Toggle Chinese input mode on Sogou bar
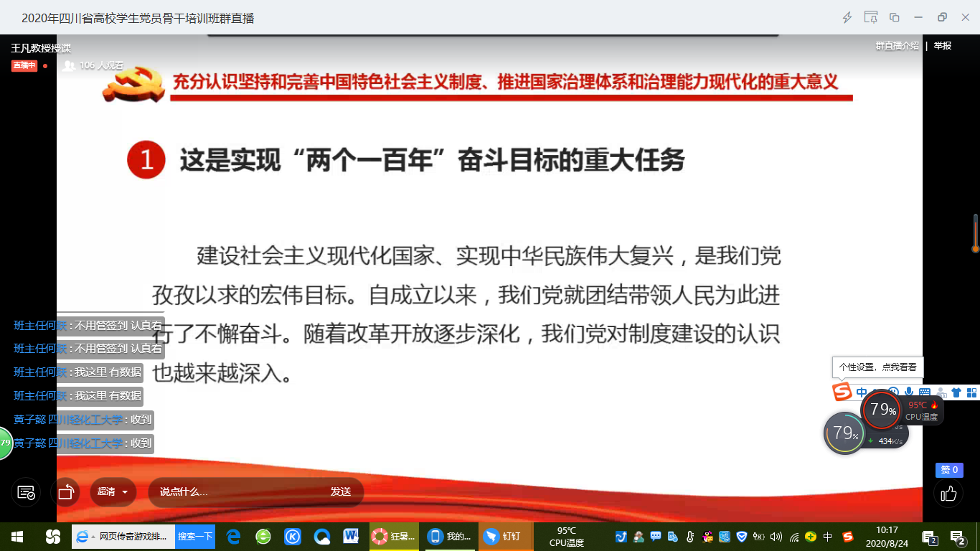The width and height of the screenshot is (980, 551). pyautogui.click(x=862, y=392)
